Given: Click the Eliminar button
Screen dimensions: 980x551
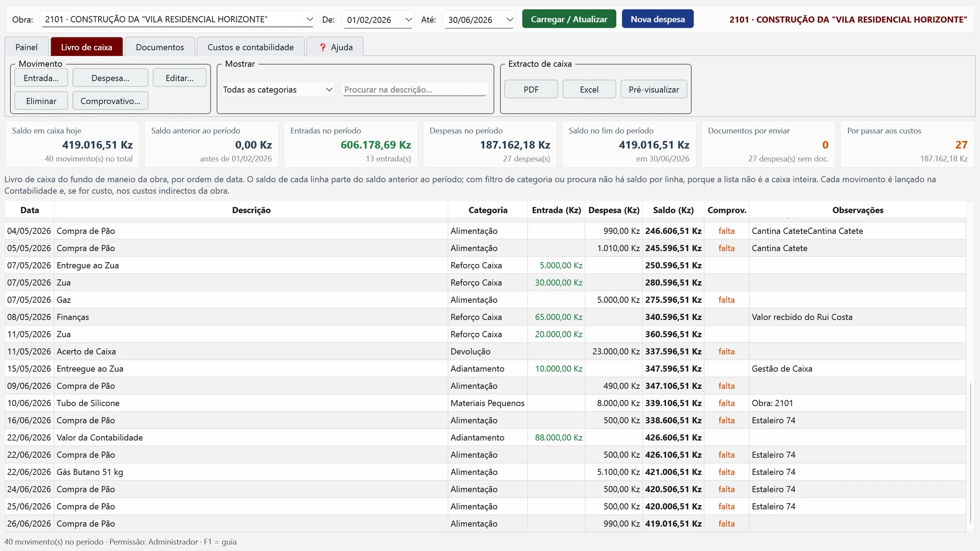Looking at the screenshot, I should [41, 101].
